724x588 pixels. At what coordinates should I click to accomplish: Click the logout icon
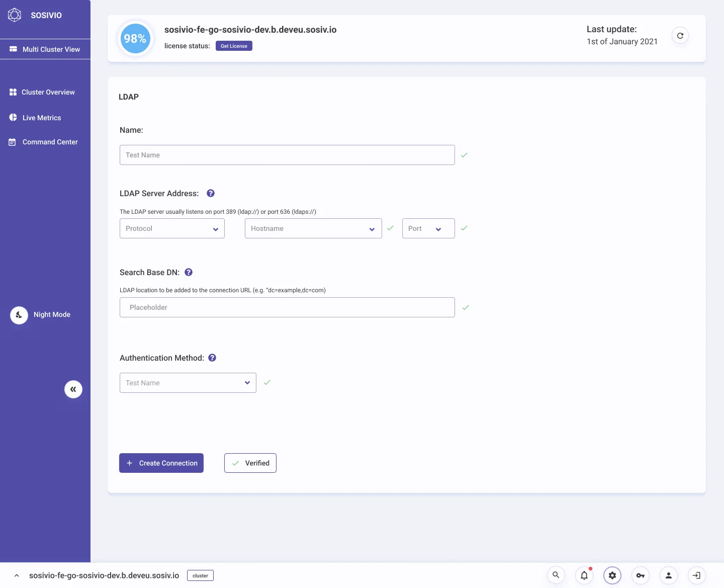pyautogui.click(x=697, y=575)
